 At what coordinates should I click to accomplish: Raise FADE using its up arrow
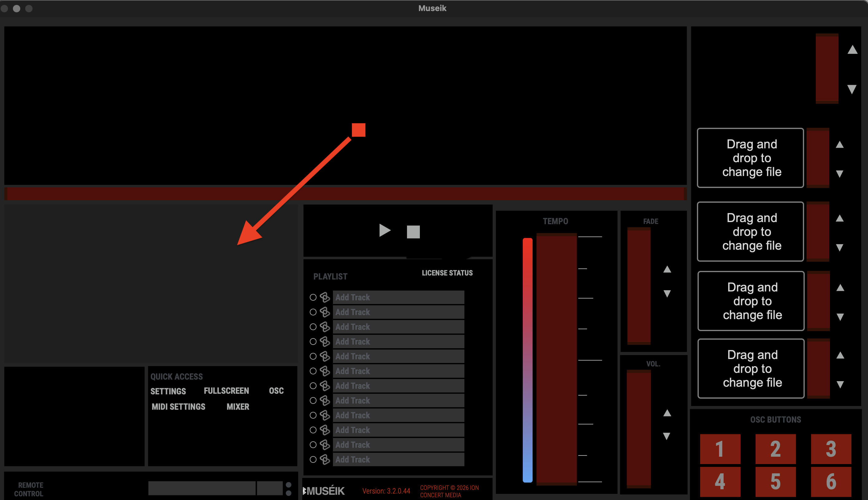[x=667, y=269]
